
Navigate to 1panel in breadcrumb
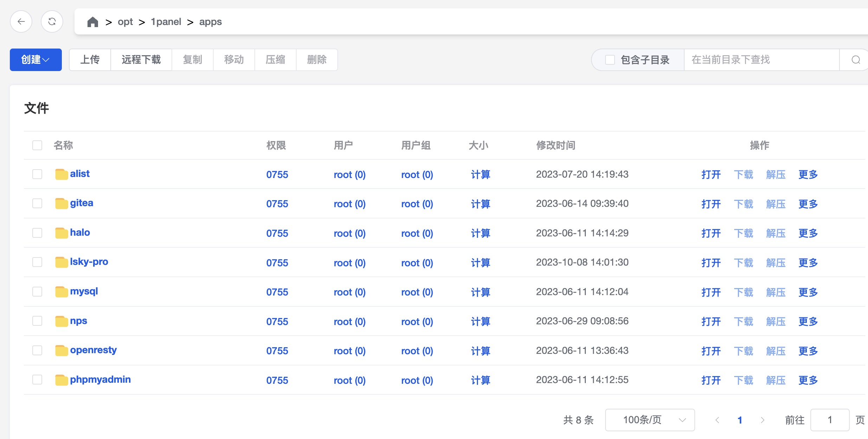coord(166,22)
